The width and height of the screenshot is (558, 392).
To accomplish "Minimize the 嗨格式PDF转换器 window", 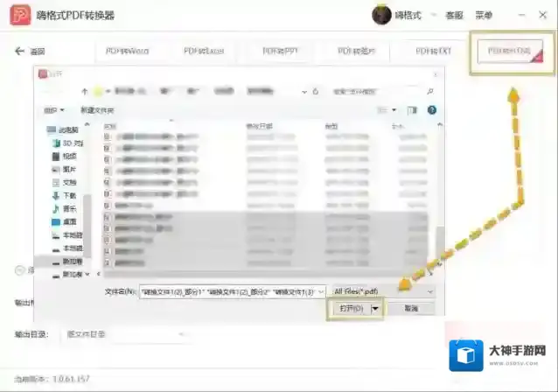I will pyautogui.click(x=521, y=15).
